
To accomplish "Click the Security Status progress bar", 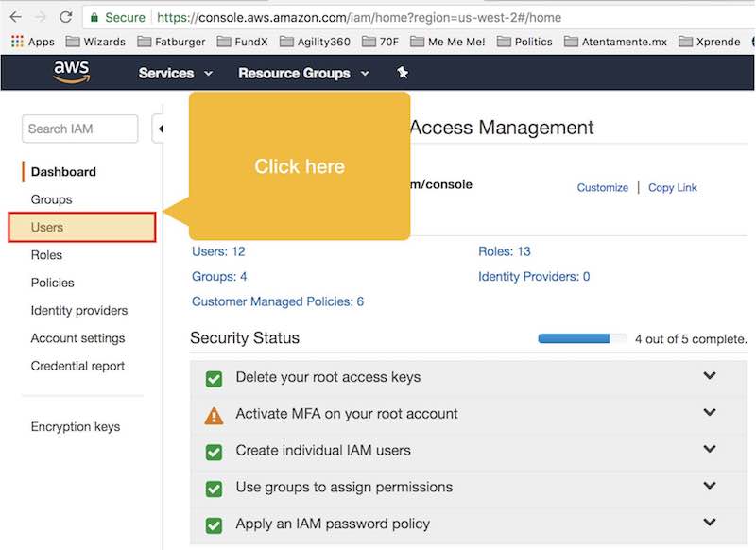I will pyautogui.click(x=582, y=339).
